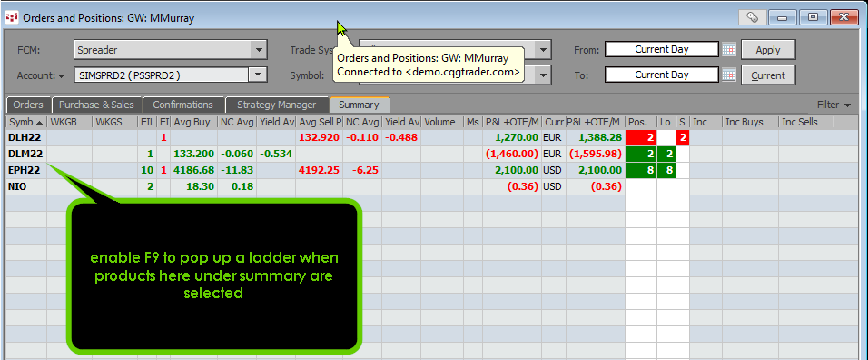Open the From date calendar picker

pyautogui.click(x=728, y=49)
